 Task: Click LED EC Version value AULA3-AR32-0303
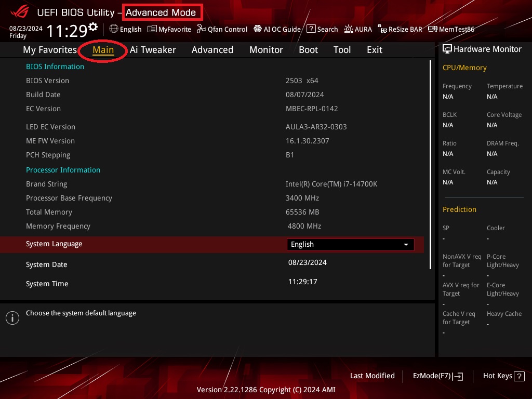(316, 127)
